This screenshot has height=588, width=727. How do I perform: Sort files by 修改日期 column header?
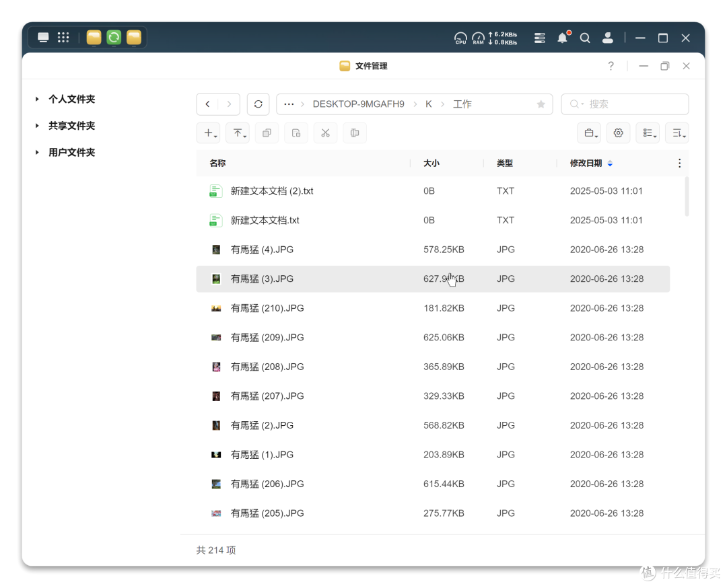coord(586,163)
